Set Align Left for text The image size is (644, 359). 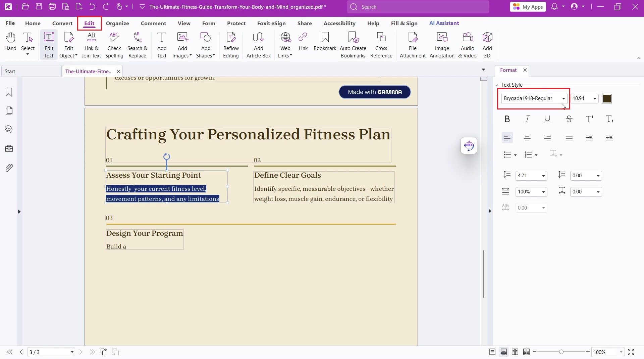(507, 138)
